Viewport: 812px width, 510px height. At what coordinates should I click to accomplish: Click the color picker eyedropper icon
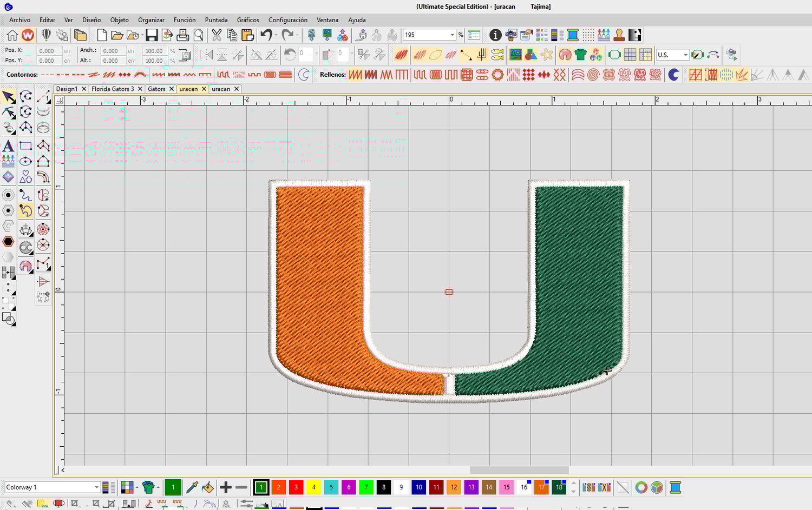tap(192, 487)
